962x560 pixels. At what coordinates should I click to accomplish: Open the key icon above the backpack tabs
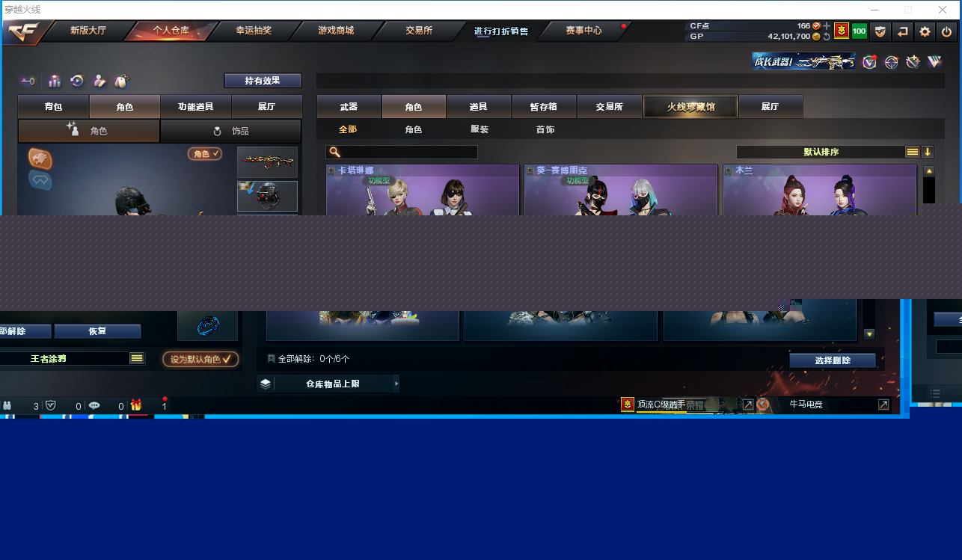tap(28, 81)
